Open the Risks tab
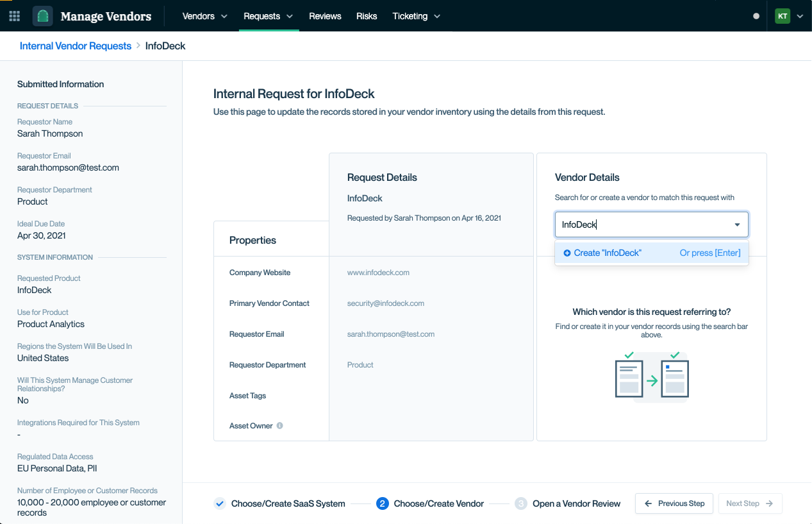 (367, 16)
